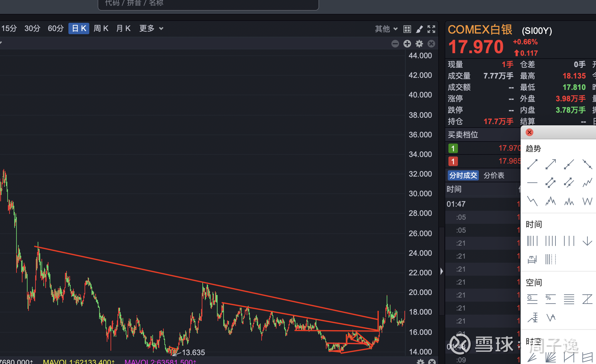Choose the W-shaped pattern tool
This screenshot has height=364, width=596.
pos(587,201)
